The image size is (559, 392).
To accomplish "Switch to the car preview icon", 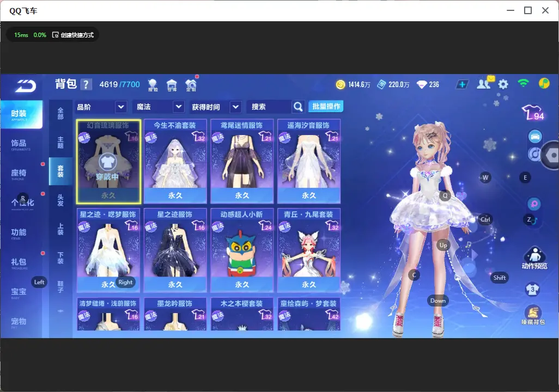I will click(x=535, y=137).
